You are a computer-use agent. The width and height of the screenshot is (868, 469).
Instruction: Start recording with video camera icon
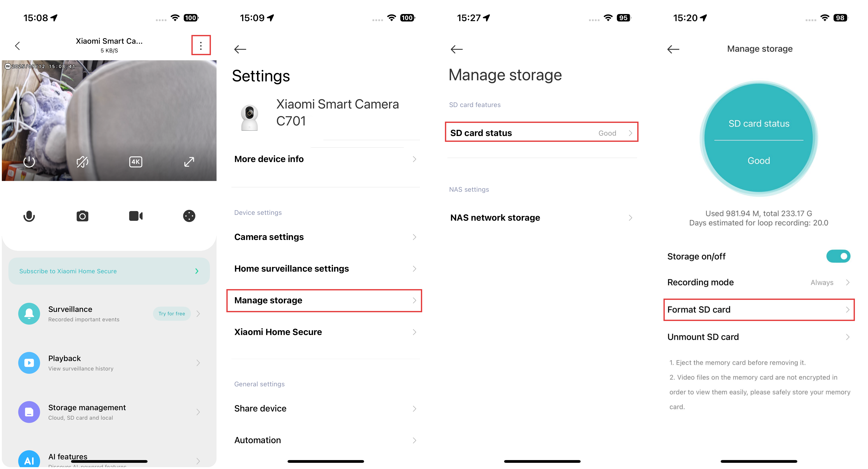pos(136,216)
